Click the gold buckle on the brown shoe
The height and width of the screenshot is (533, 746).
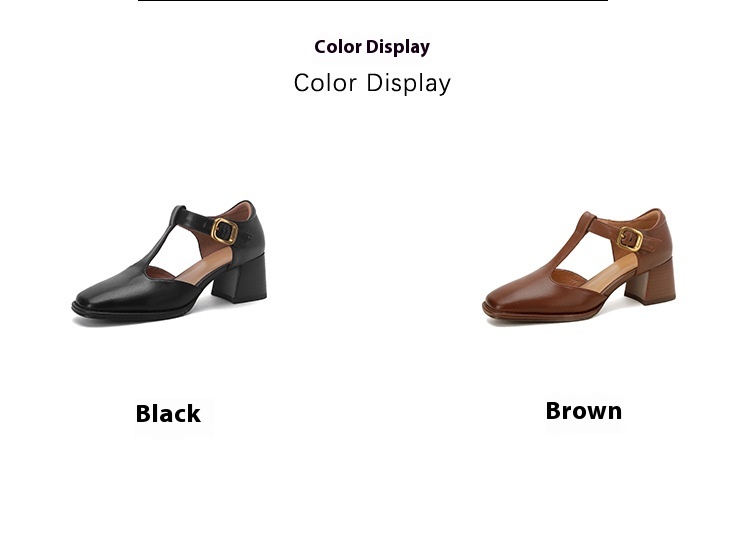coord(630,239)
